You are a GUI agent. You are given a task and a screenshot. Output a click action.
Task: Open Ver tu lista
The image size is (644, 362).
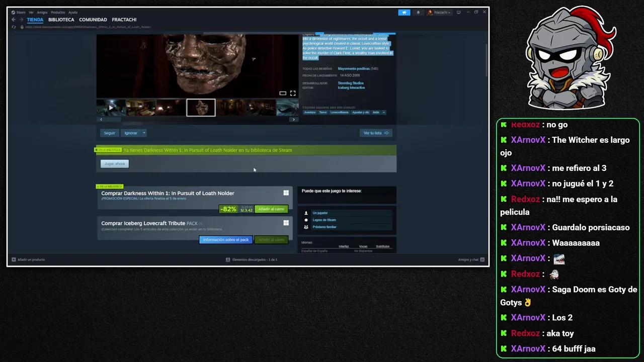(x=376, y=133)
